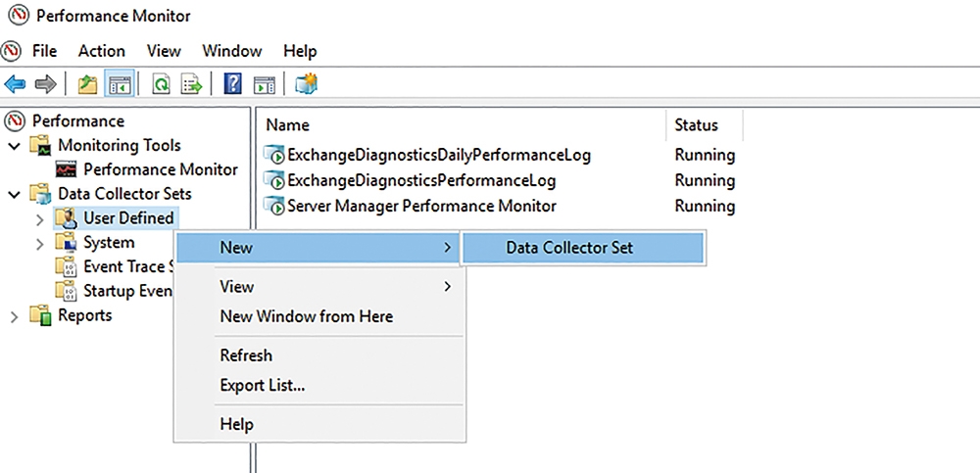This screenshot has height=473, width=980.
Task: Click the Event Trace Sessions folder icon
Action: pos(65,267)
